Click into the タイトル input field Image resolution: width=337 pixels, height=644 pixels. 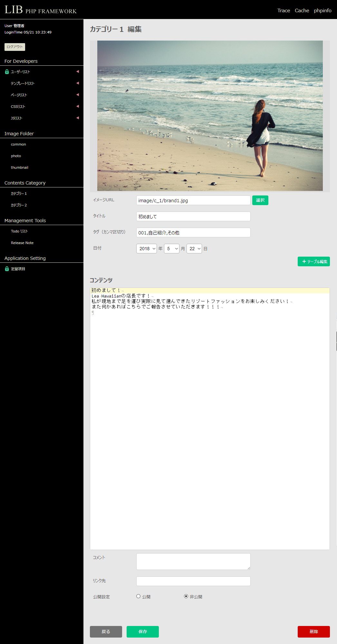[x=193, y=216]
